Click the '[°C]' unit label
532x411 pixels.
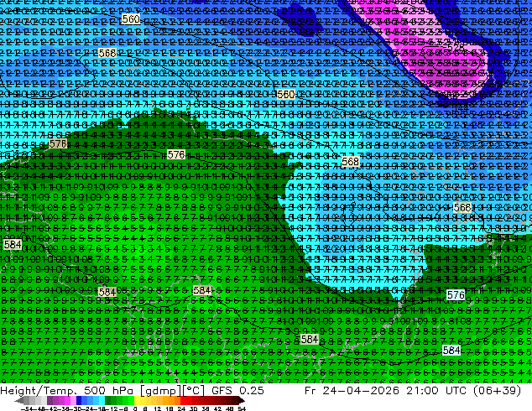click(x=193, y=391)
